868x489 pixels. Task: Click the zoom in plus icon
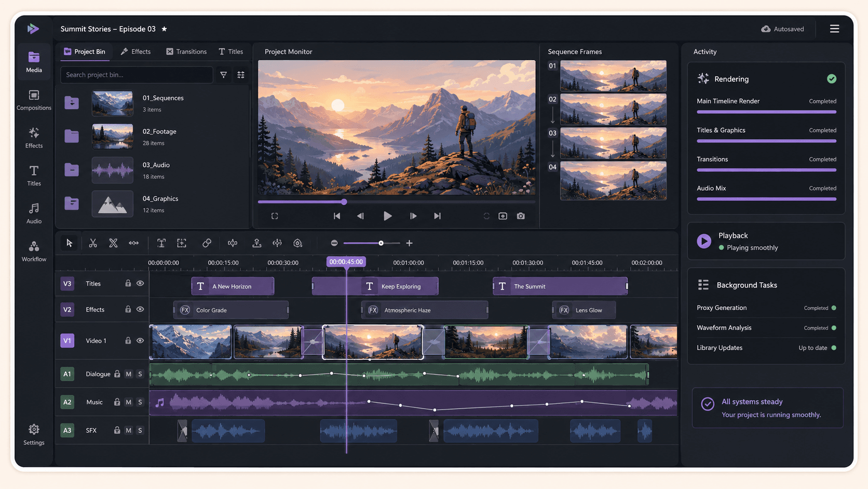click(409, 243)
